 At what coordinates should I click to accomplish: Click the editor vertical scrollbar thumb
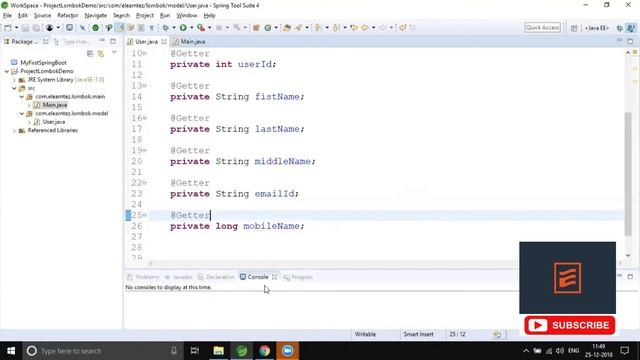(628, 173)
